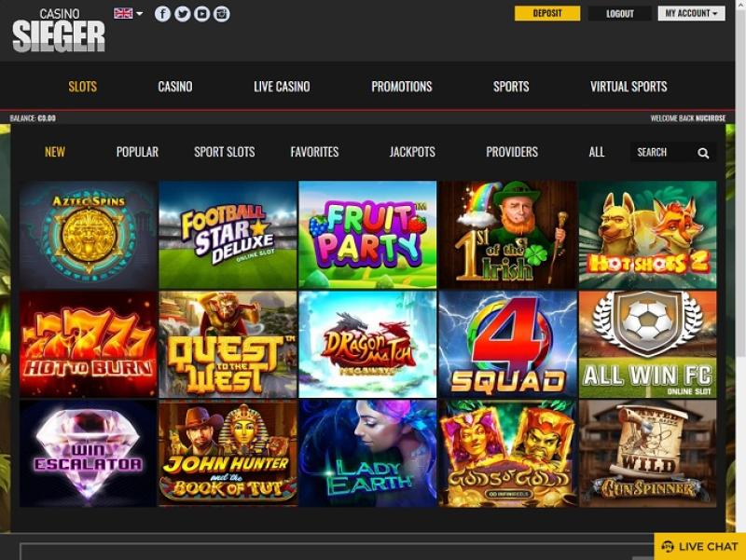Image resolution: width=746 pixels, height=560 pixels.
Task: Click the Logout button
Action: click(x=619, y=13)
